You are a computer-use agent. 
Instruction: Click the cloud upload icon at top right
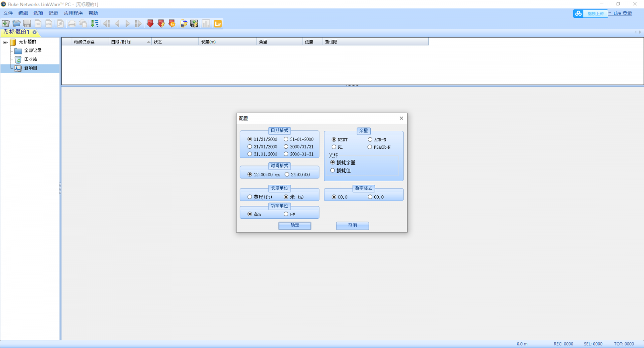(578, 13)
